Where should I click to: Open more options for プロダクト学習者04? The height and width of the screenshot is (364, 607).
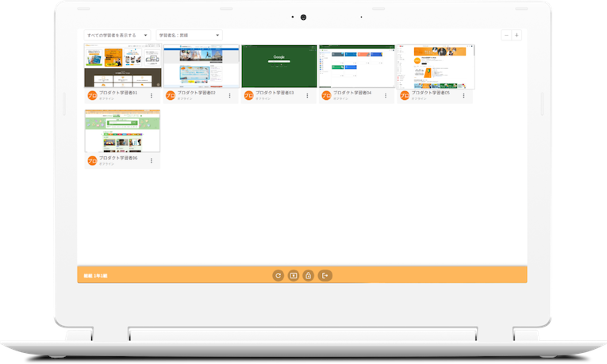(x=386, y=95)
